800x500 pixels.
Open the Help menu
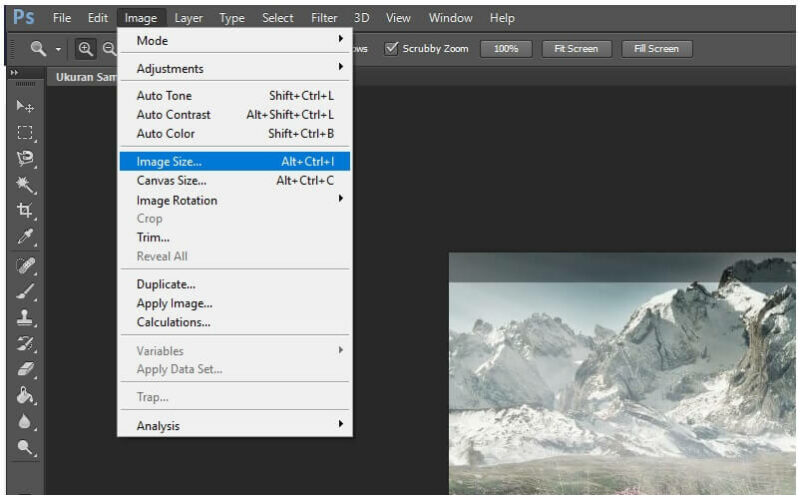pos(502,18)
